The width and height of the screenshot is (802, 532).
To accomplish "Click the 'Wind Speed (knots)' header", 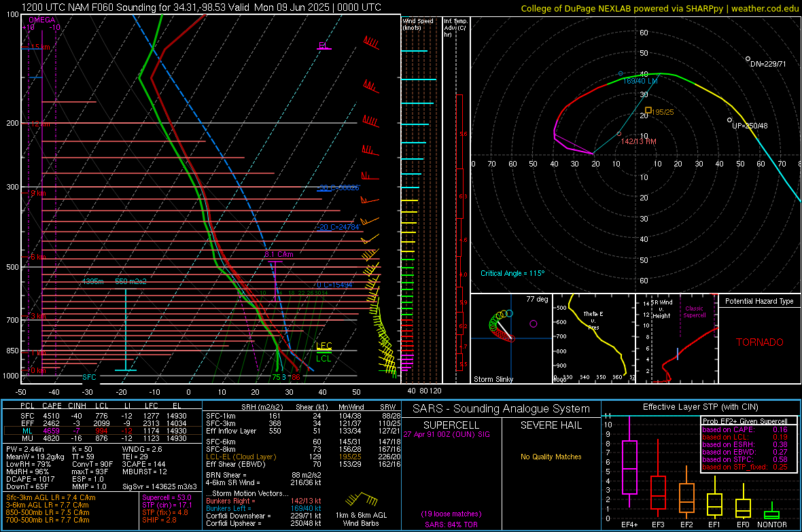I will click(x=418, y=24).
